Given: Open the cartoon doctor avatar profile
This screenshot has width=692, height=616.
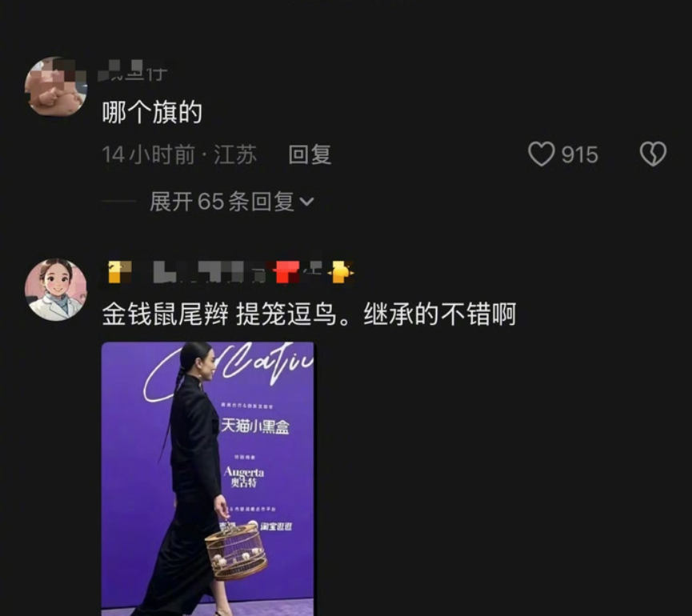Looking at the screenshot, I should coord(56,289).
